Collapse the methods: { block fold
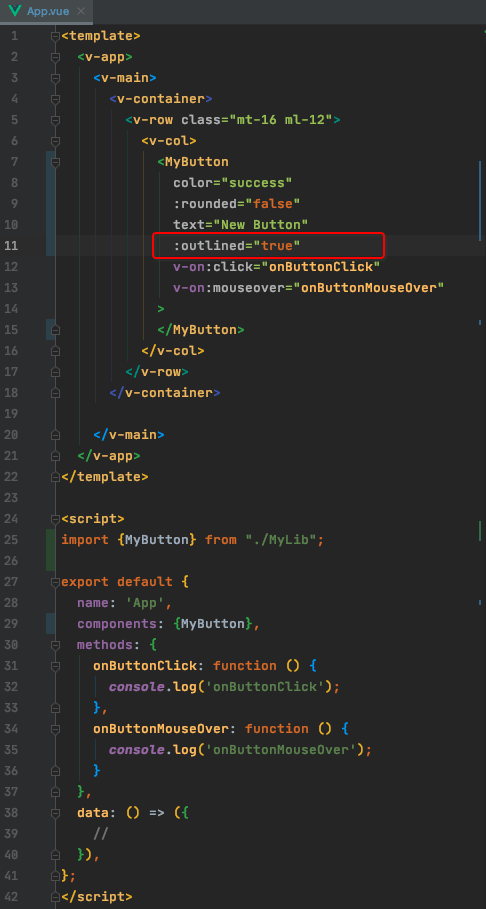The width and height of the screenshot is (486, 909). (55, 645)
